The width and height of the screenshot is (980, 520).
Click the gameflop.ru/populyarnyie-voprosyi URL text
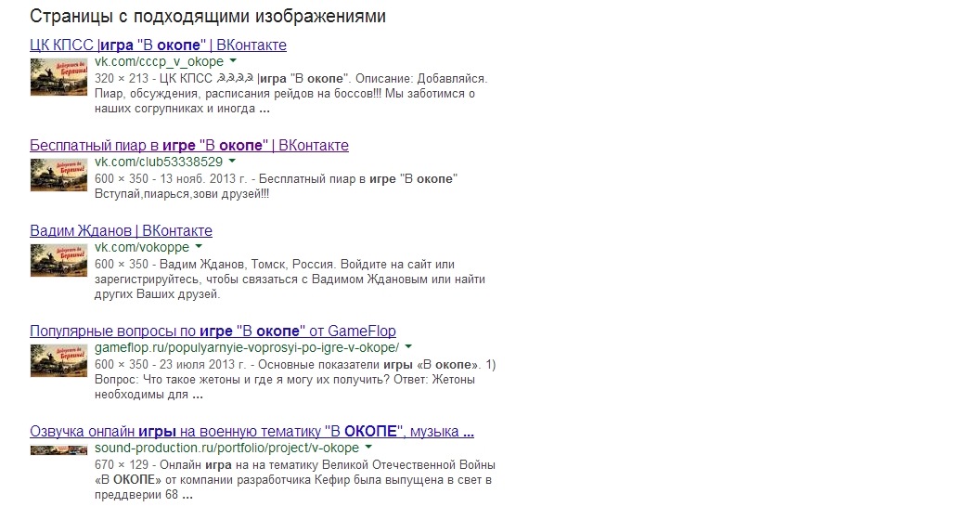[247, 347]
